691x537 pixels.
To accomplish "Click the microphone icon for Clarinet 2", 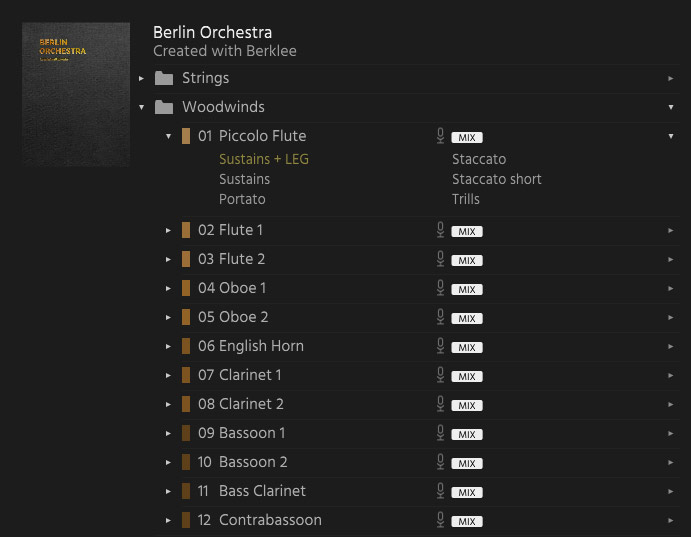I will [x=440, y=404].
